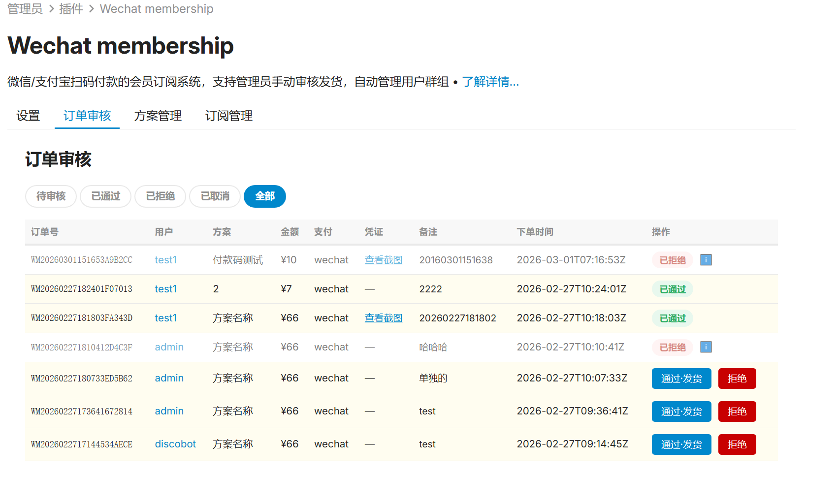838x504 pixels.
Task: View screenshot 查看截图 for order 20160301151638
Action: click(384, 260)
